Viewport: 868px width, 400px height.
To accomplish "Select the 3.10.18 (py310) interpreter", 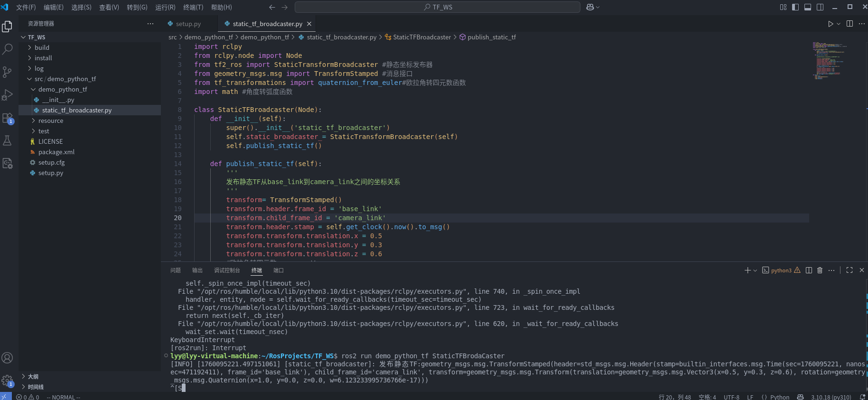I will [831, 397].
